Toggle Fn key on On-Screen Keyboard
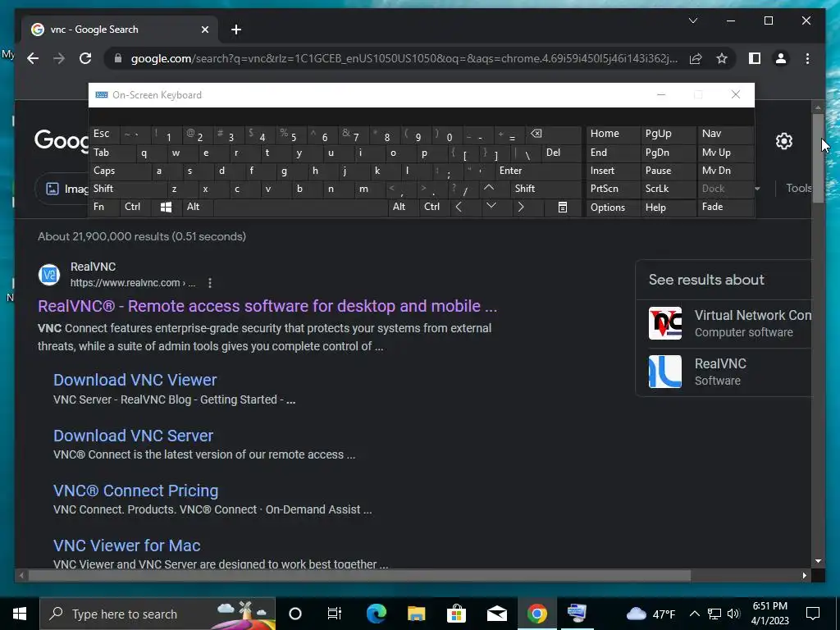Screen dimensions: 840x630 pyautogui.click(x=104, y=207)
